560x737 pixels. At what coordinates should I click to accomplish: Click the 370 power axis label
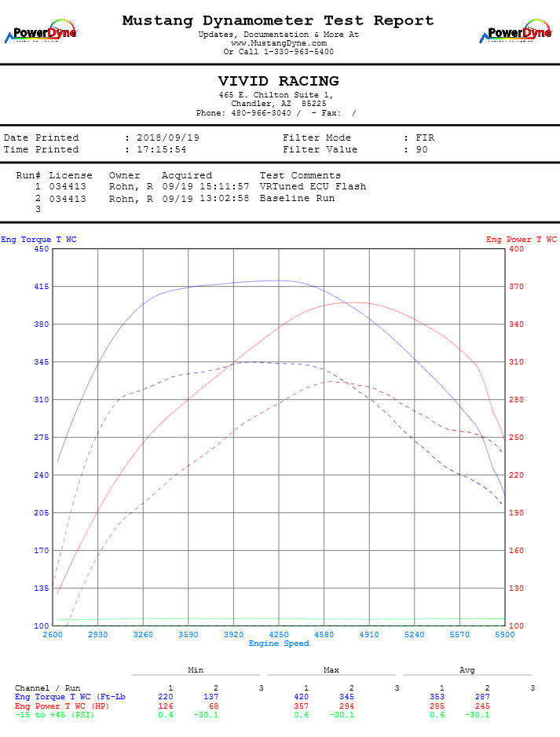point(516,286)
